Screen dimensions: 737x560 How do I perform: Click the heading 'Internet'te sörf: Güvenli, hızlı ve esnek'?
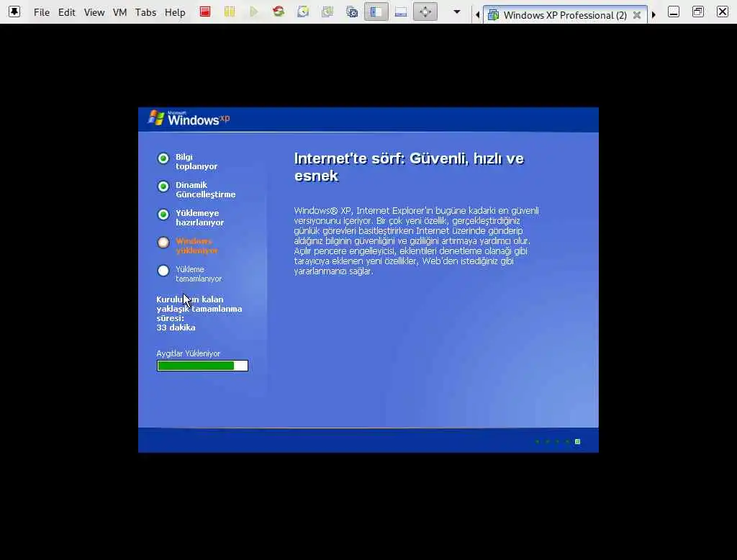pos(409,167)
